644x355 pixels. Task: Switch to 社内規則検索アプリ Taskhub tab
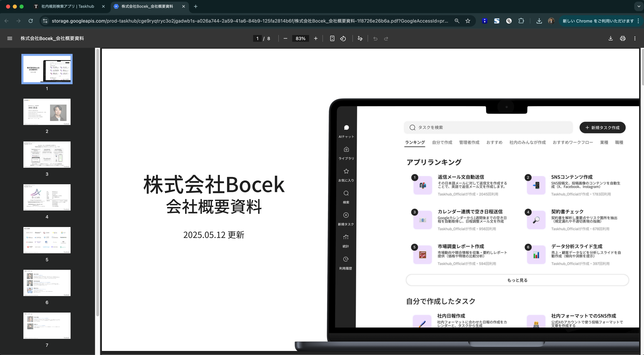click(68, 7)
